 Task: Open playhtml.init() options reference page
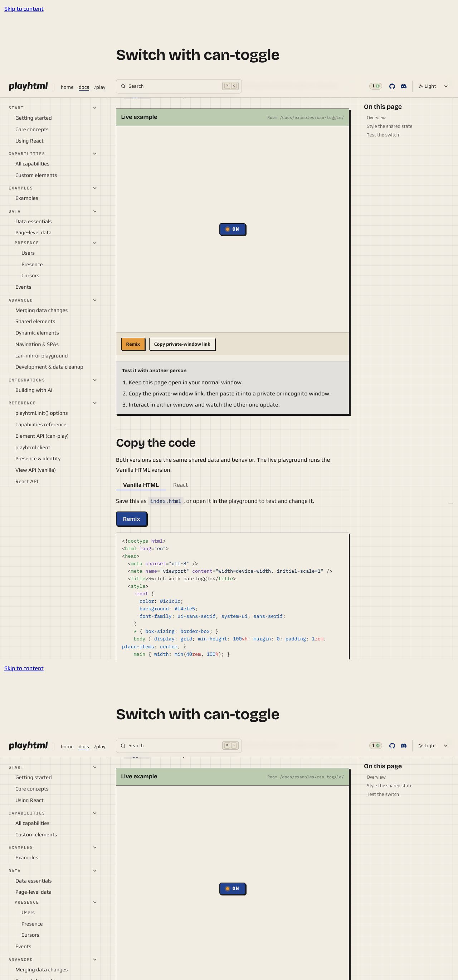coord(42,413)
